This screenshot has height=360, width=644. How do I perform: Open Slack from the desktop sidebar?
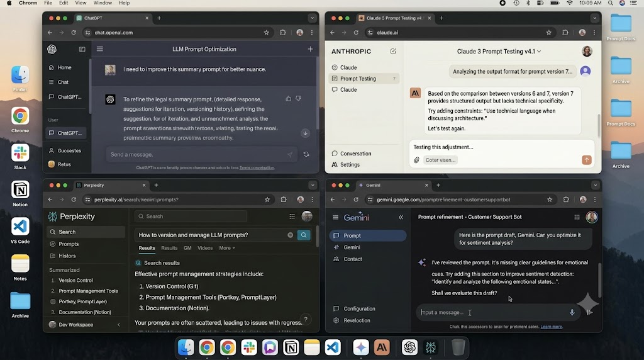[x=20, y=154]
